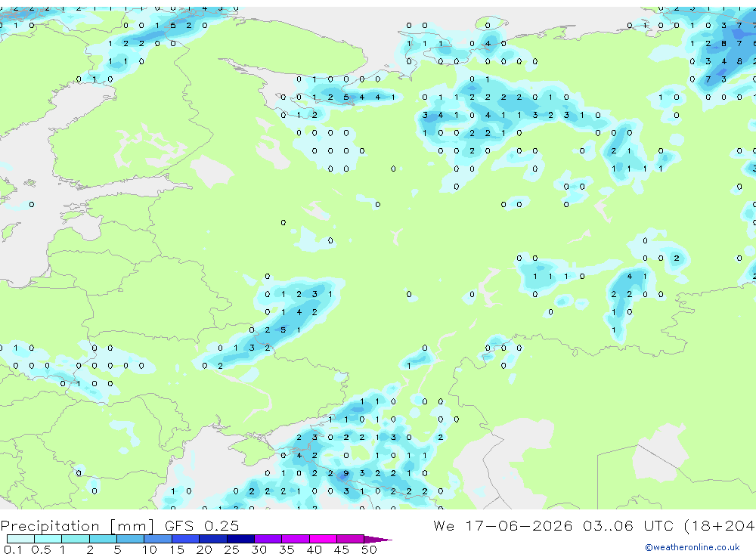This screenshot has width=756, height=554.
Task: Click the legend label '45'
Action: pos(342,549)
